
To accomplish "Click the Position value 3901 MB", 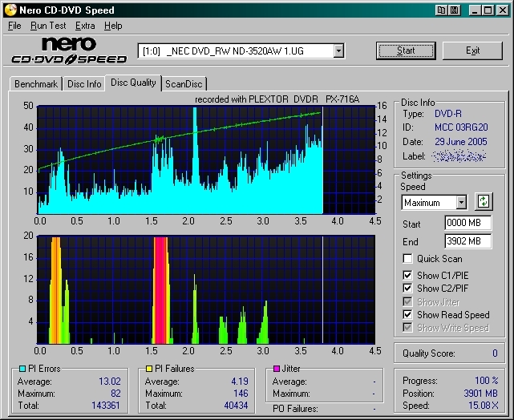I will (x=481, y=393).
